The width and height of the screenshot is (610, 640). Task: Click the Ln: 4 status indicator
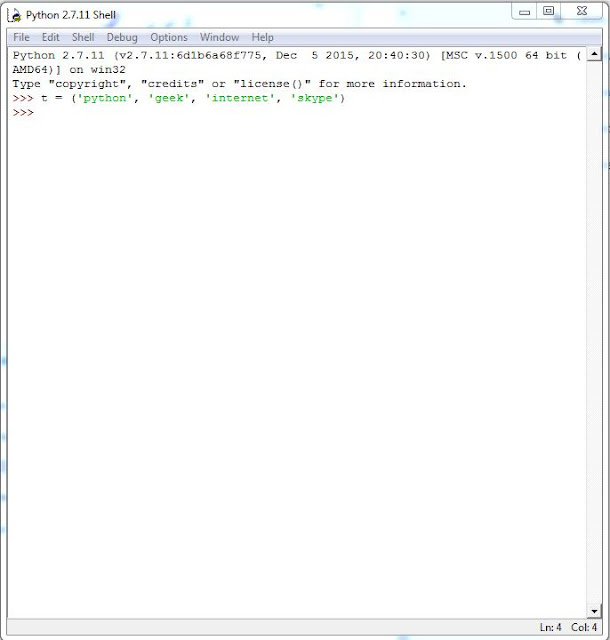(550, 627)
